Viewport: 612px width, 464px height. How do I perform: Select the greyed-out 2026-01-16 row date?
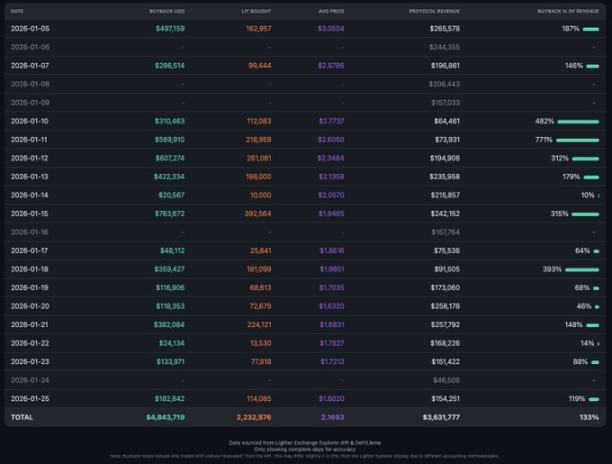pos(30,232)
